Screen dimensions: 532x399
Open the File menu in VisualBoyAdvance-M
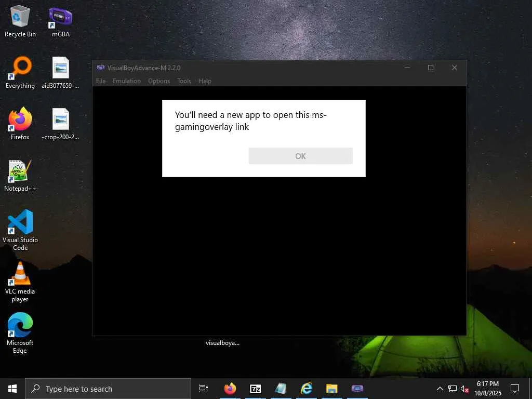tap(101, 81)
